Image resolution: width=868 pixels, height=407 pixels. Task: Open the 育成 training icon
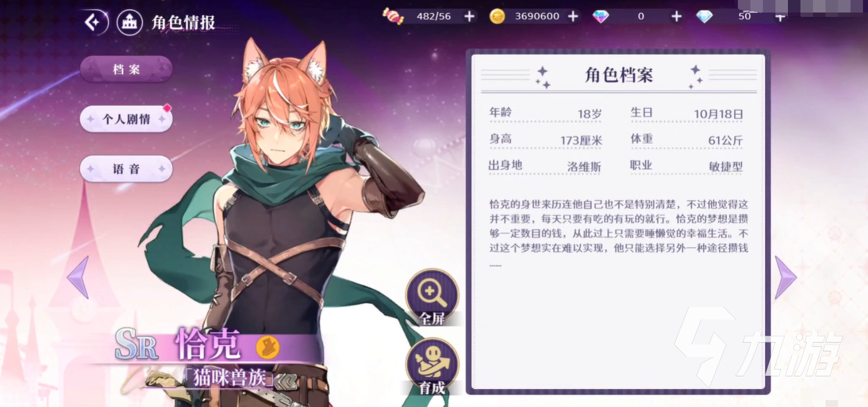[x=432, y=367]
